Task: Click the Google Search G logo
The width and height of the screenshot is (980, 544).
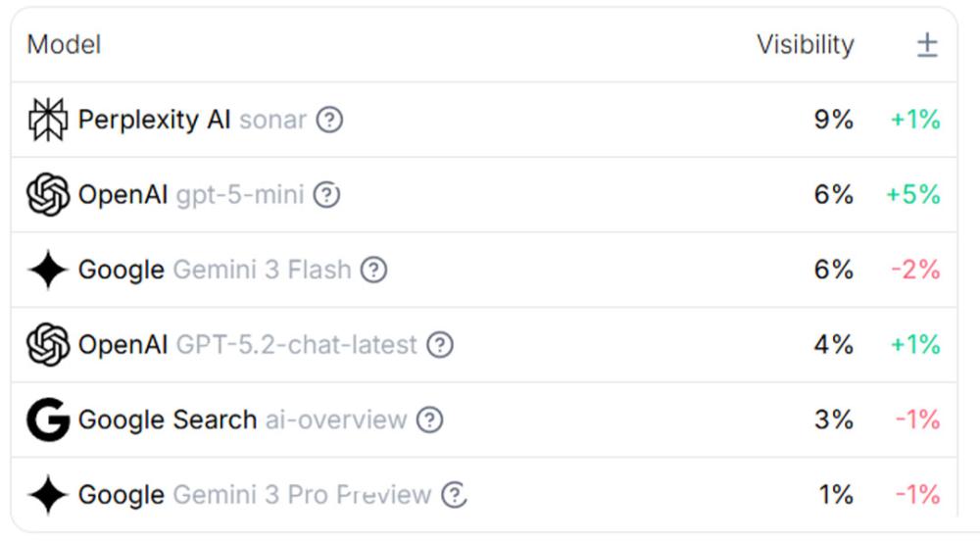Action: click(x=47, y=420)
